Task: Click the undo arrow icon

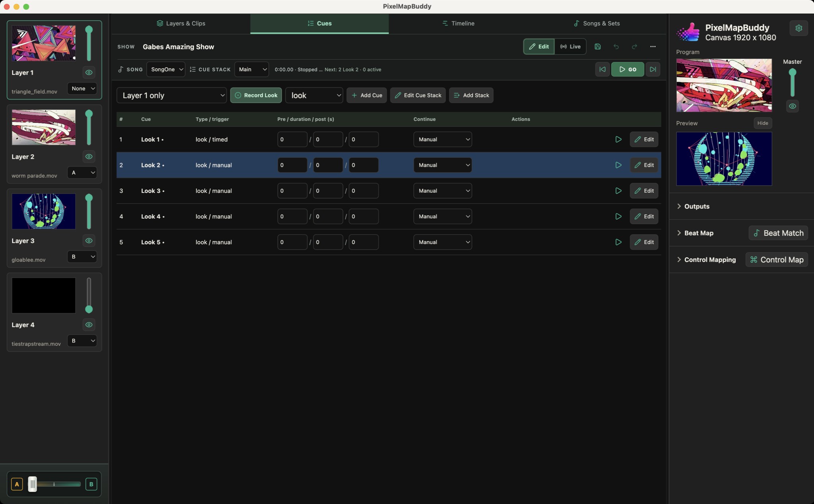Action: point(616,47)
